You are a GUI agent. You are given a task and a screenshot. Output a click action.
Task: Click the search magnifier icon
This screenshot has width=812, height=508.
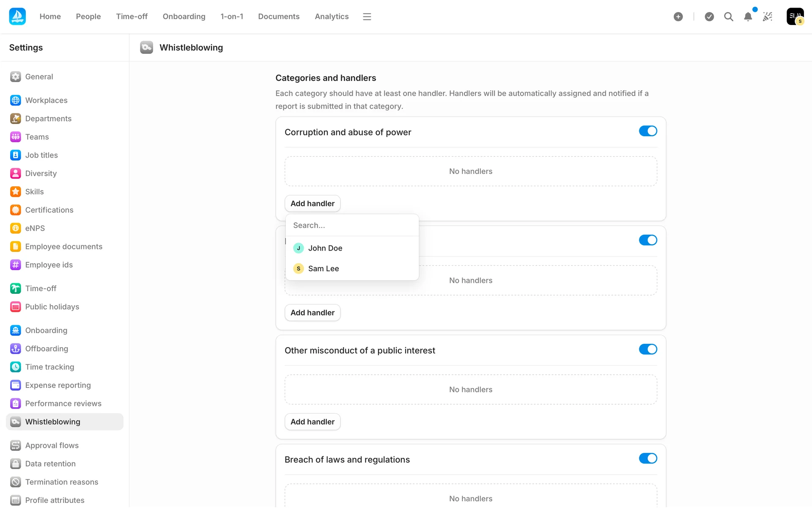[x=728, y=17]
